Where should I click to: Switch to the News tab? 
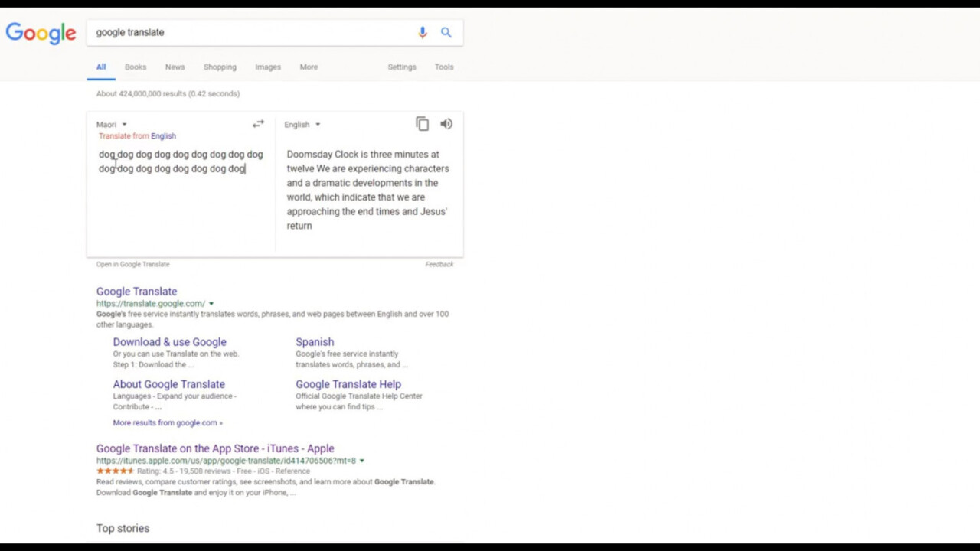click(x=175, y=67)
